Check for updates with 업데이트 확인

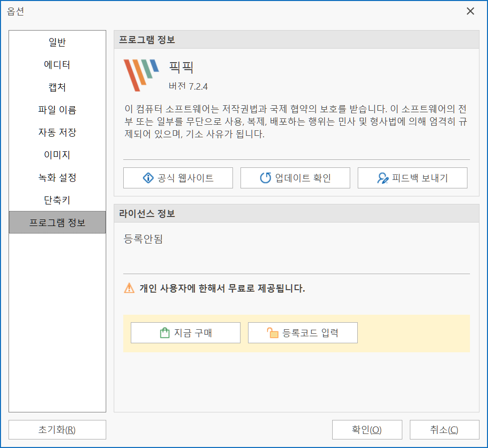[295, 178]
